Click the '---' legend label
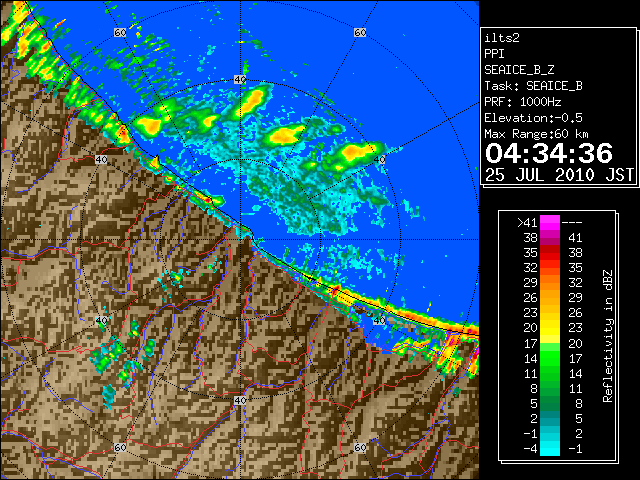Screen dimensions: 640x480 (572, 223)
